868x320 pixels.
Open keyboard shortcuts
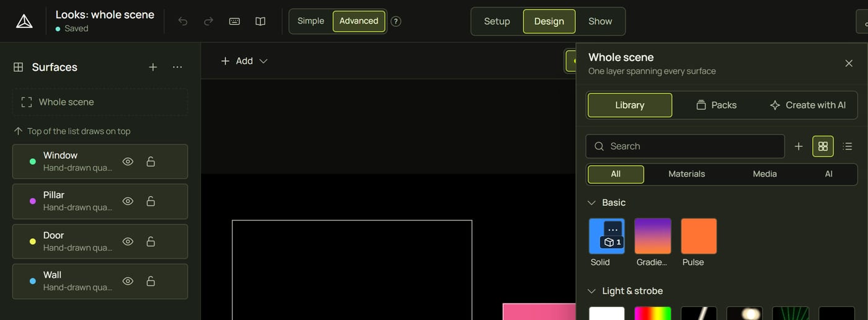pyautogui.click(x=234, y=21)
